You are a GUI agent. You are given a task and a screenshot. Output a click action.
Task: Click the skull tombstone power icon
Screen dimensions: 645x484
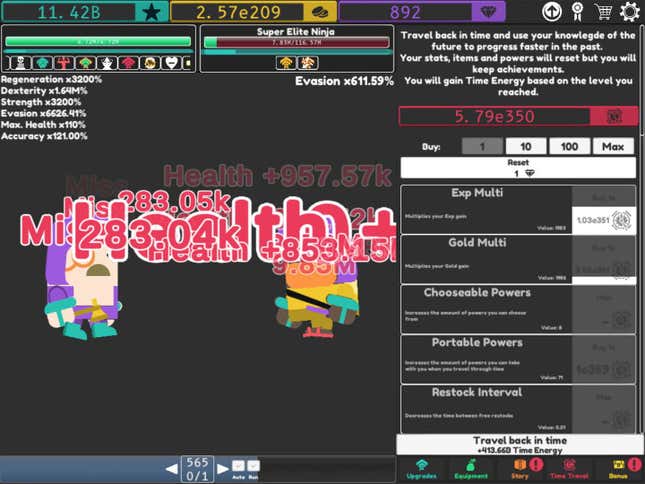coord(21,63)
